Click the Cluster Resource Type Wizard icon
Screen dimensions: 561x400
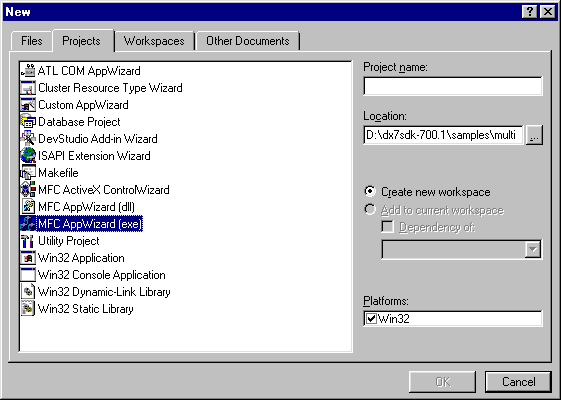tap(28, 88)
